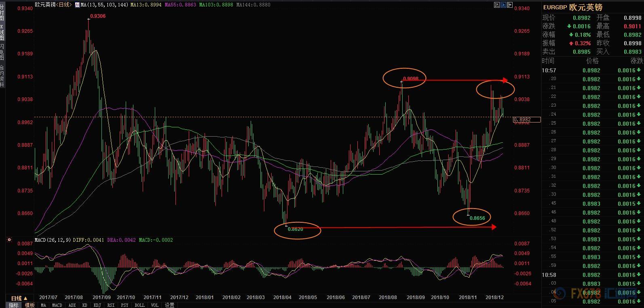The height and width of the screenshot is (308, 644).
Task: Enable the RSI indicator
Action: [x=111, y=305]
